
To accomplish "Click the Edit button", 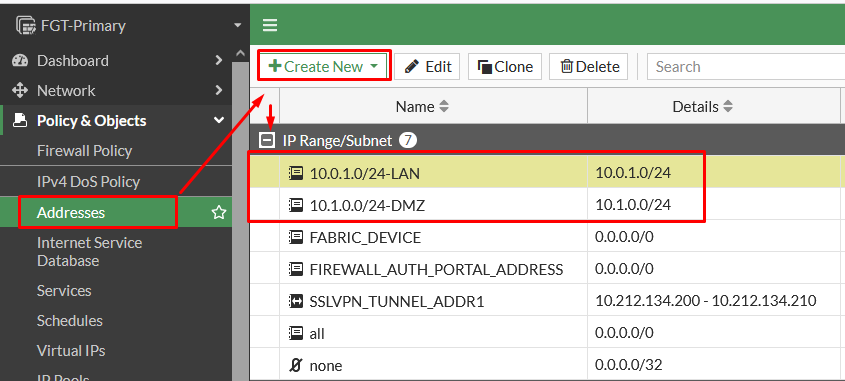I will tap(427, 67).
